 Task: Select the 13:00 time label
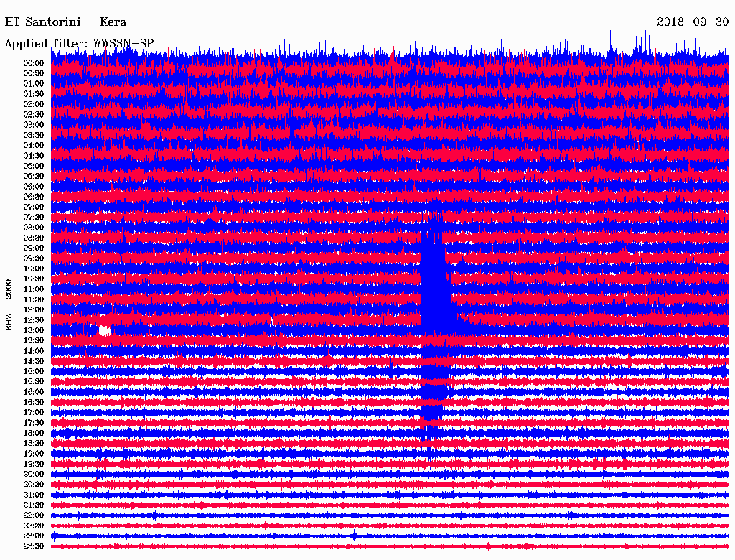tap(34, 331)
